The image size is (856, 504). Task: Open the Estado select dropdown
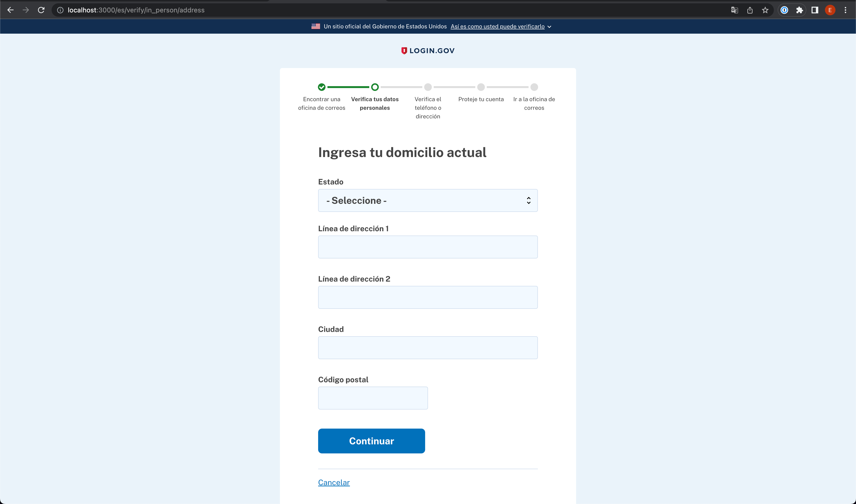click(x=428, y=200)
